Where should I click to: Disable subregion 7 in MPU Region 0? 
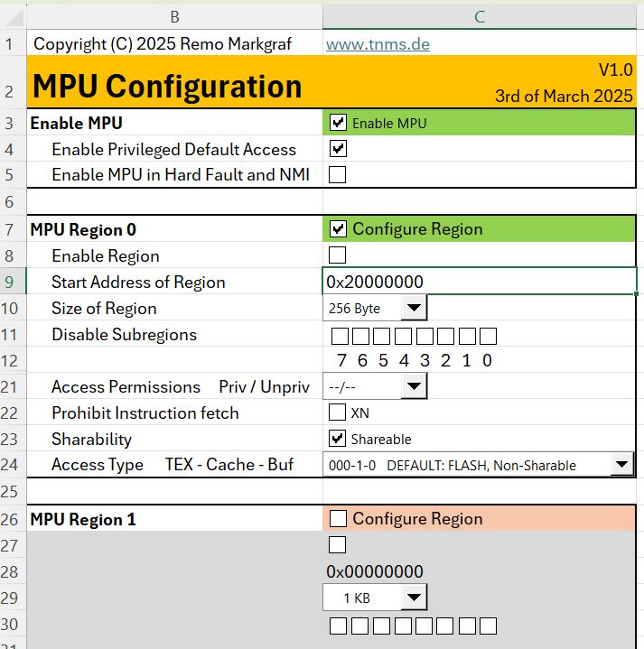341,337
